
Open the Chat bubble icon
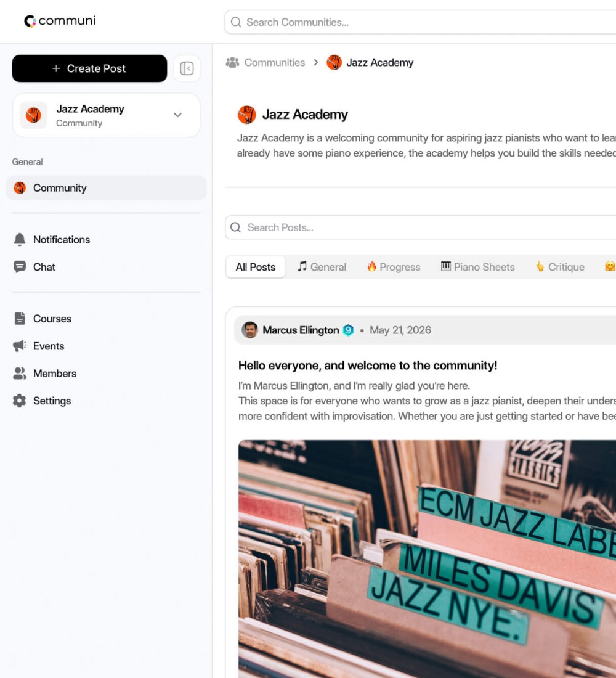(x=20, y=267)
